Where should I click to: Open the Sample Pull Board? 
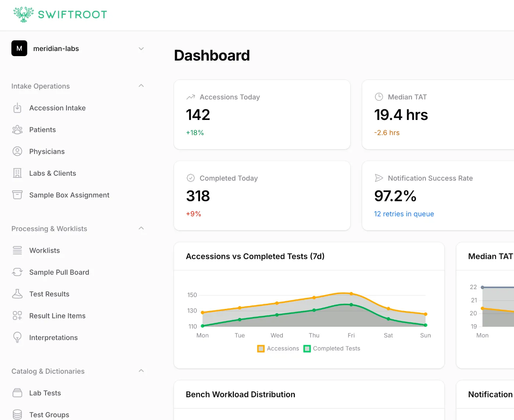tap(59, 272)
